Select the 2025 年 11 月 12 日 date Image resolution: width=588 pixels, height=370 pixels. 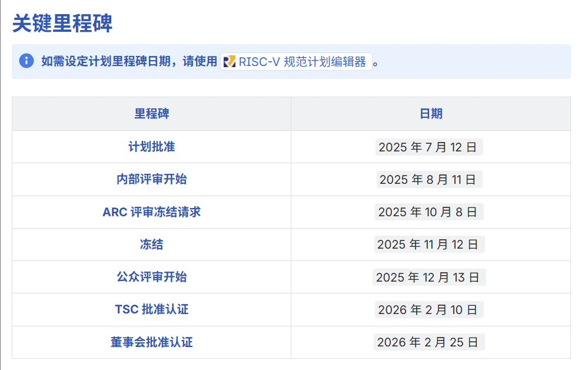click(429, 245)
